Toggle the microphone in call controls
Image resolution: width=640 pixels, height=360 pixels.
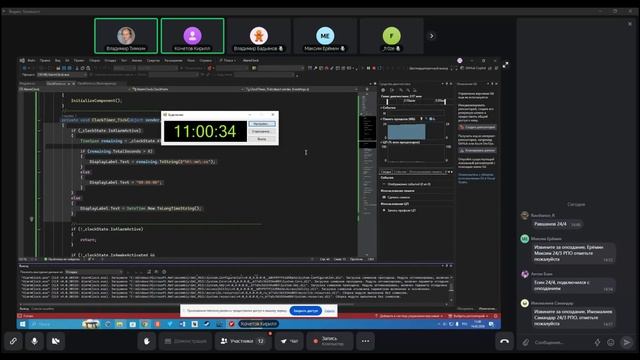[35, 341]
